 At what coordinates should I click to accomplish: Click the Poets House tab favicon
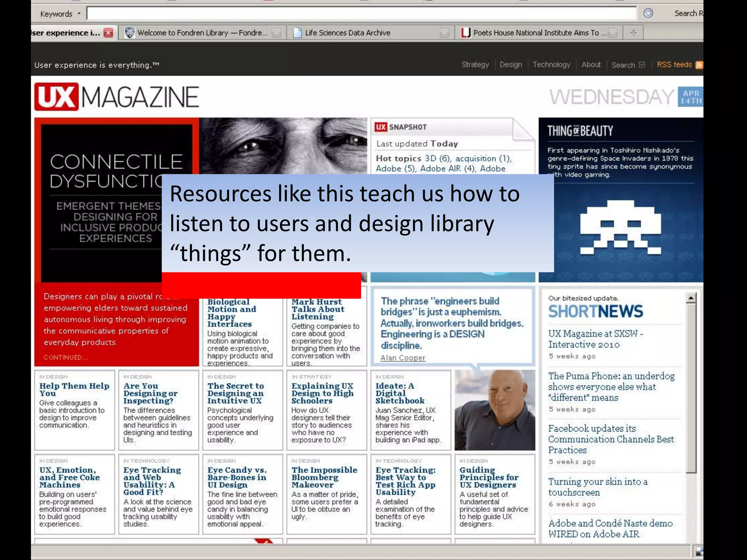click(465, 33)
